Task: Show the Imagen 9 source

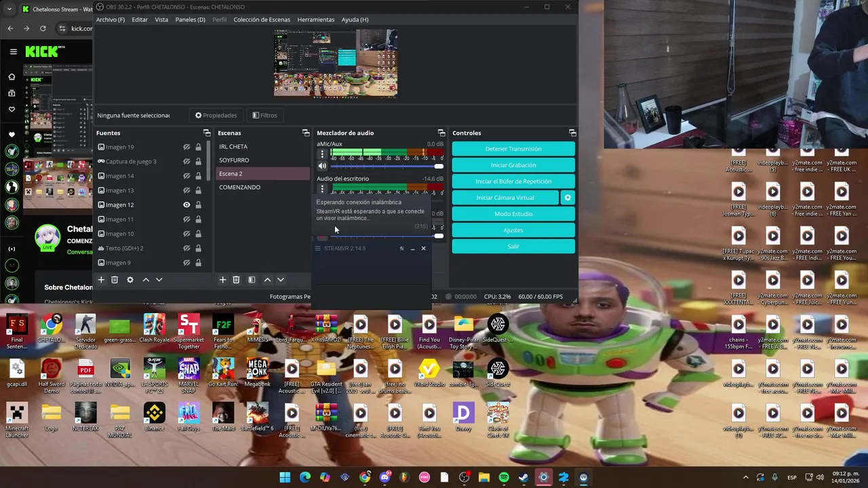Action: click(186, 262)
